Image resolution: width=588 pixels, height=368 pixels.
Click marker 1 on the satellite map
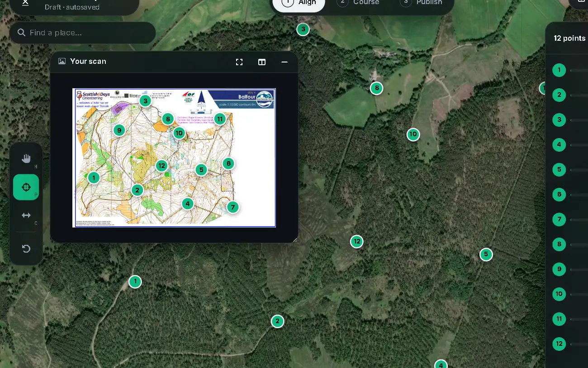(x=135, y=282)
